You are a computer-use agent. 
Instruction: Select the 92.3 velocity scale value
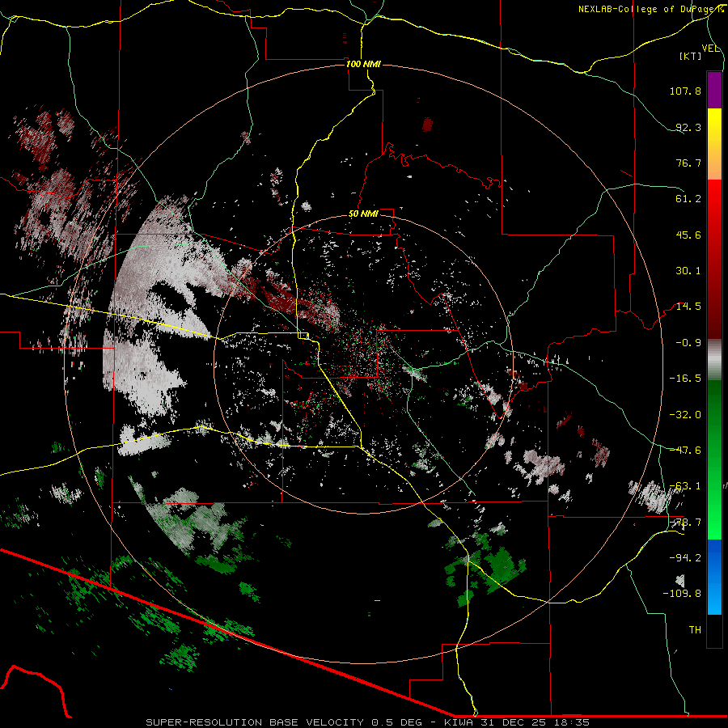click(688, 127)
